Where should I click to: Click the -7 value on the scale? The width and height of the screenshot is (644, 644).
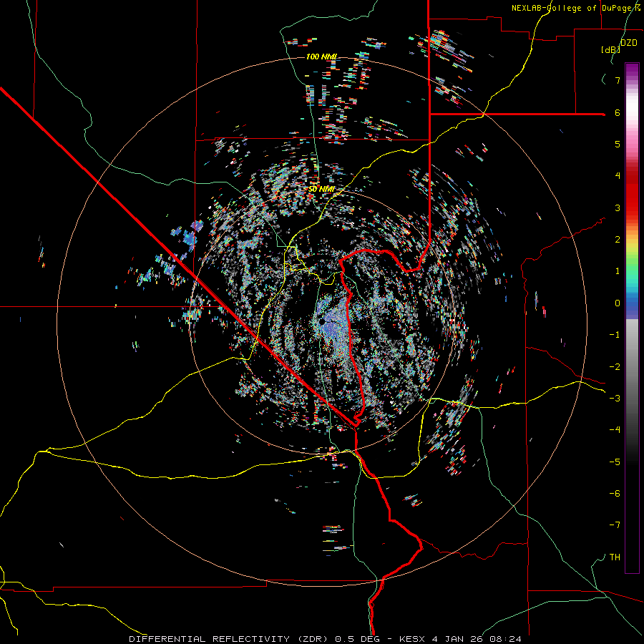coord(615,525)
